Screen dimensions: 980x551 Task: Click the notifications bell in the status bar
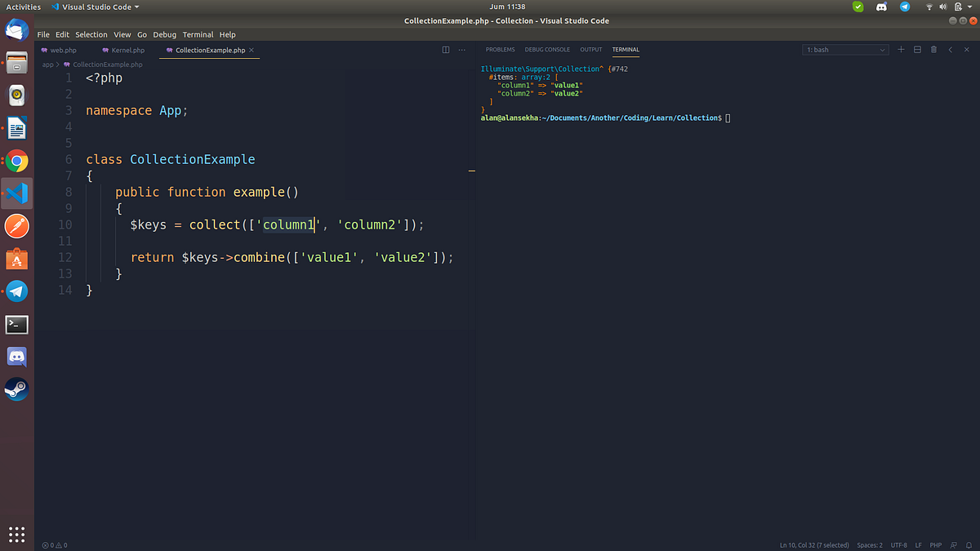[970, 544]
